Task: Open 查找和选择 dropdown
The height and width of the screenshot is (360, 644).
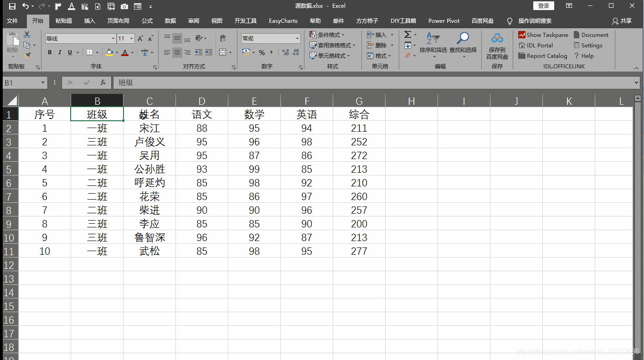Action: pos(463,45)
